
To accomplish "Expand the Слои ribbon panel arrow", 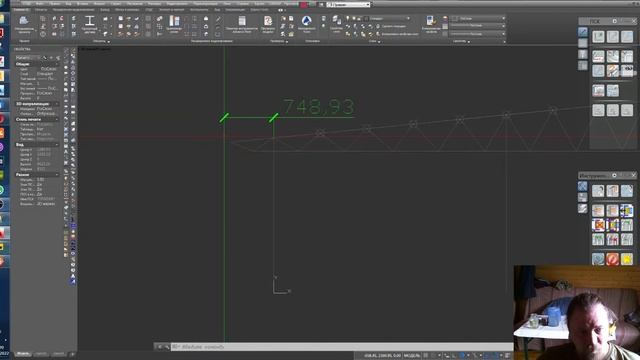I will click(x=380, y=41).
